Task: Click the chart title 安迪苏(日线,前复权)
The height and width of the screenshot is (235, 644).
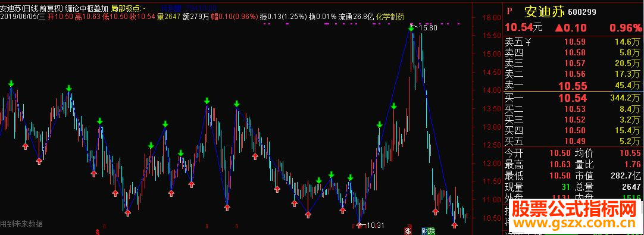Action: [31, 8]
